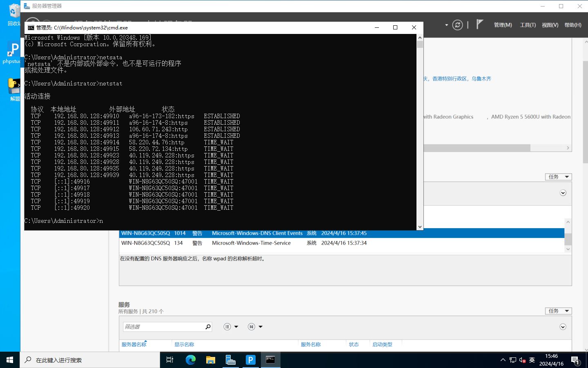This screenshot has width=588, height=368.
Task: Click the time zone link text in Server Manager
Action: point(457,79)
